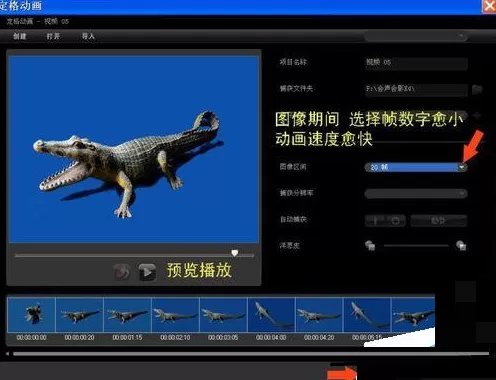Image resolution: width=496 pixels, height=380 pixels.
Task: Click the crocodile preview image
Action: tap(134, 149)
